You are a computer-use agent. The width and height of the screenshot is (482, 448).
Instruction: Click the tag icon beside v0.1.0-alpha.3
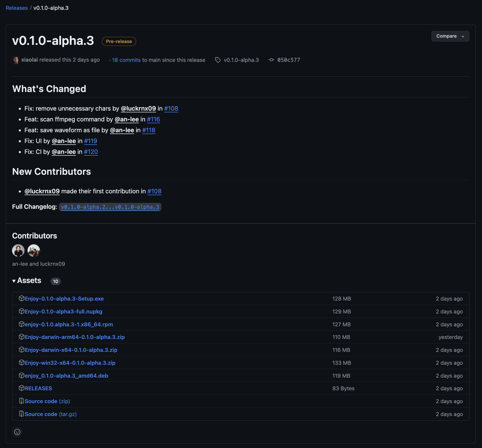[x=218, y=60]
